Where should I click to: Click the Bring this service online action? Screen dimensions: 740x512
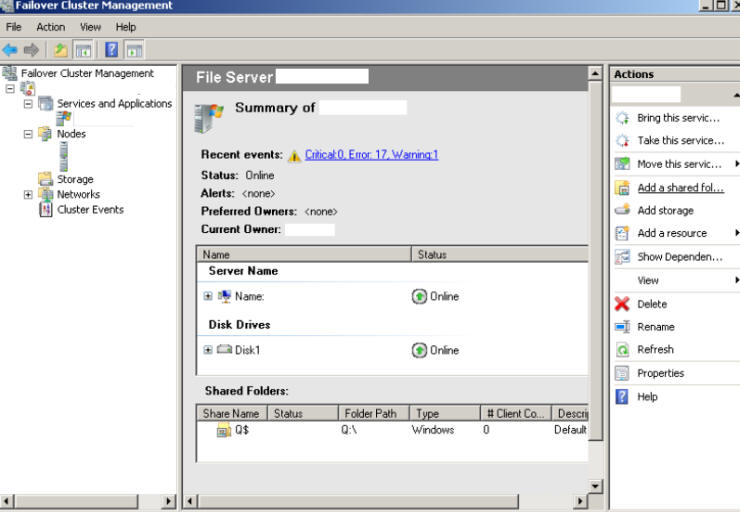coord(678,118)
